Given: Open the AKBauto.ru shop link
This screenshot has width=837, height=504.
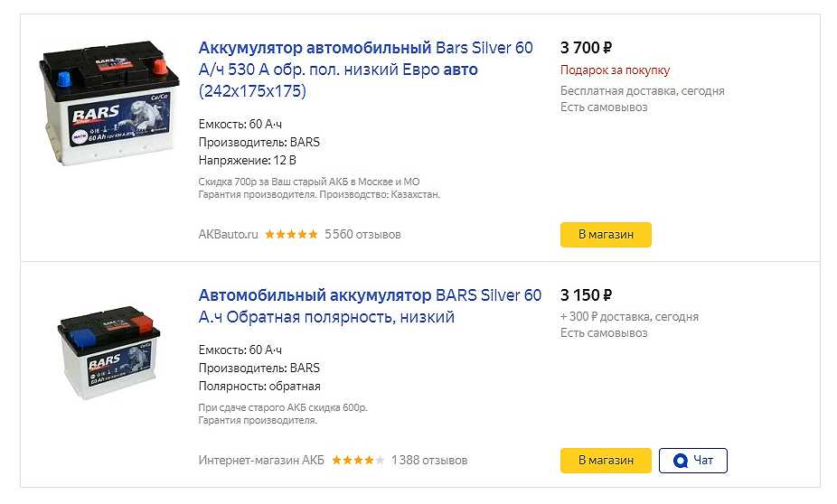Looking at the screenshot, I should pyautogui.click(x=228, y=235).
